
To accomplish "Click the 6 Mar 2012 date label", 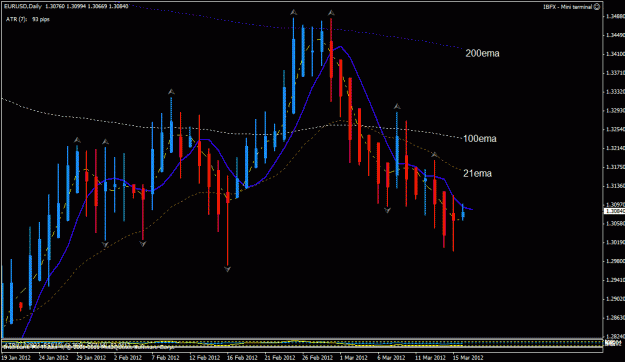I will click(391, 358).
